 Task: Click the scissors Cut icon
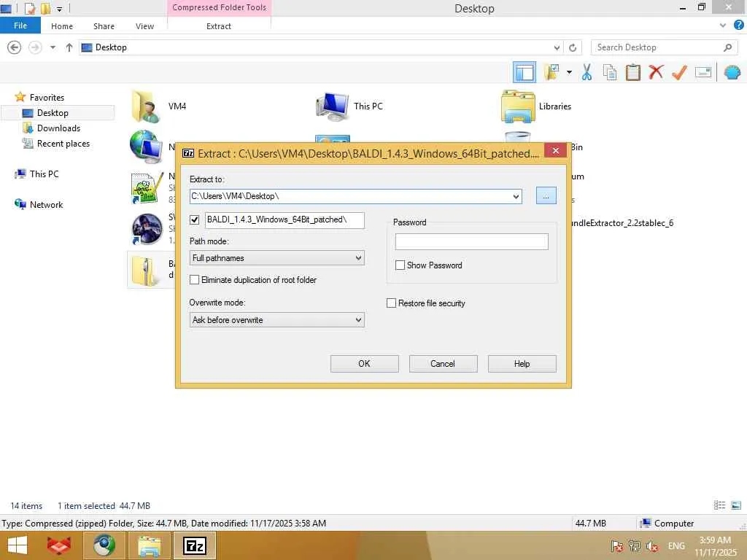coord(587,72)
